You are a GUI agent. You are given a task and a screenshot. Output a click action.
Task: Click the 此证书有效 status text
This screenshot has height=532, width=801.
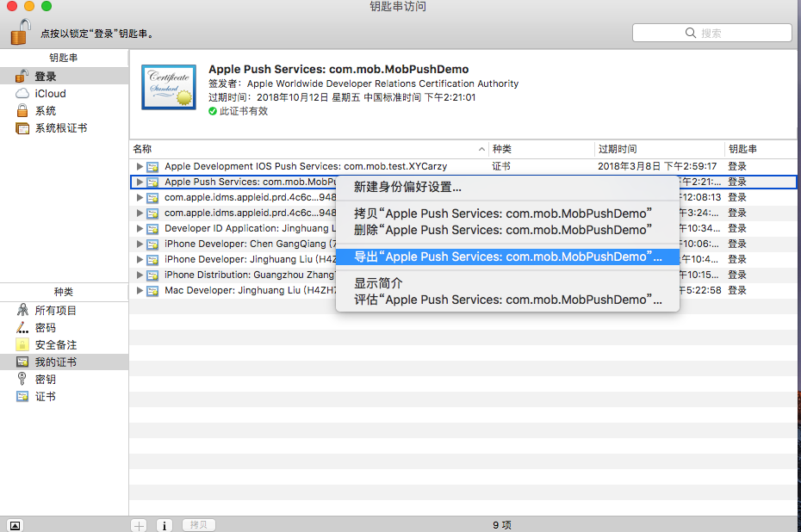[x=244, y=111]
